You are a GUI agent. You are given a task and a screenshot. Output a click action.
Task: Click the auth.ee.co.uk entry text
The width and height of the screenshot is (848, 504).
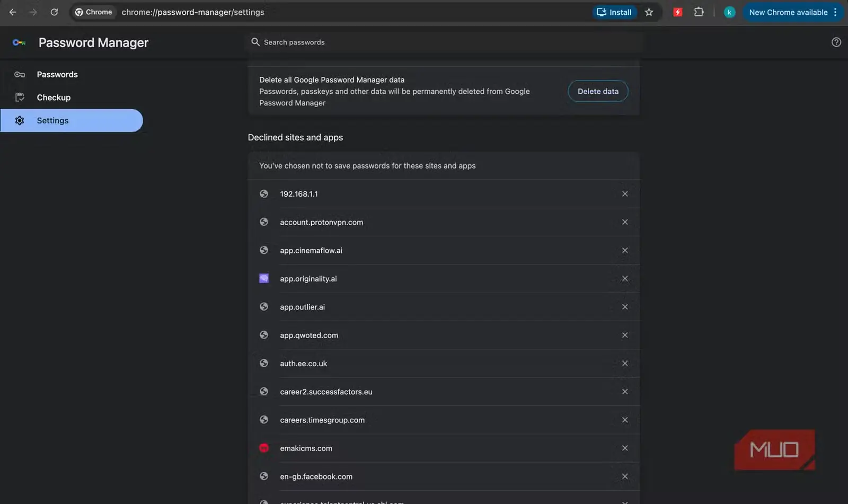click(x=304, y=364)
